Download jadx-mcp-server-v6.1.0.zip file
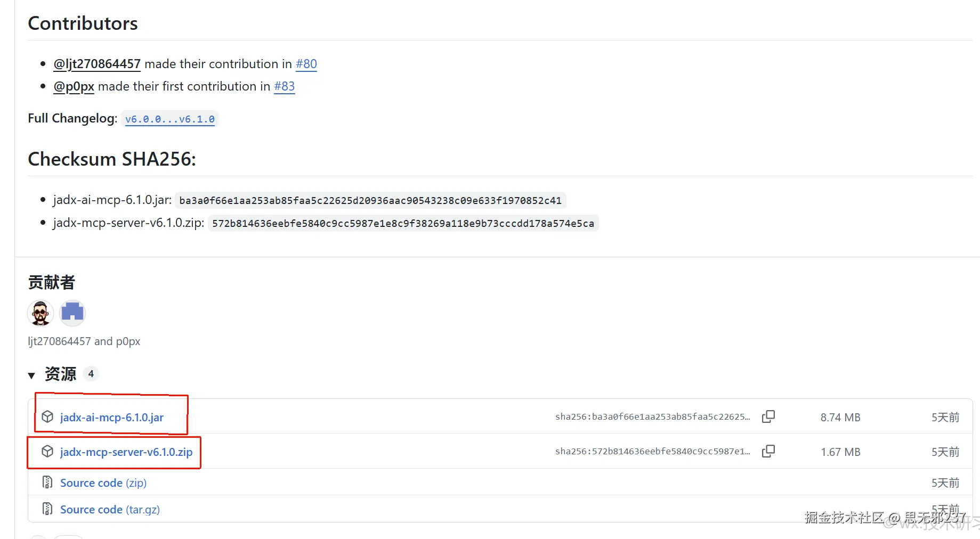Image resolution: width=980 pixels, height=539 pixels. click(x=126, y=452)
